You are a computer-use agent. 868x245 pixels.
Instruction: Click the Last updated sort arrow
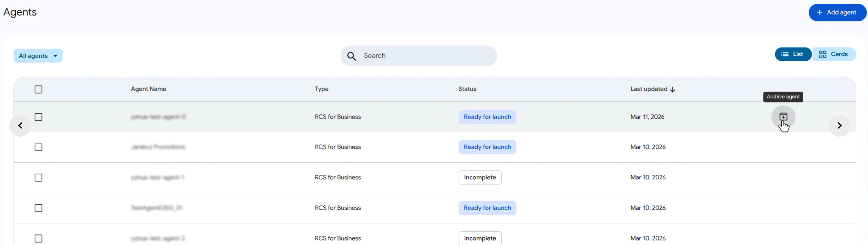coord(673,90)
